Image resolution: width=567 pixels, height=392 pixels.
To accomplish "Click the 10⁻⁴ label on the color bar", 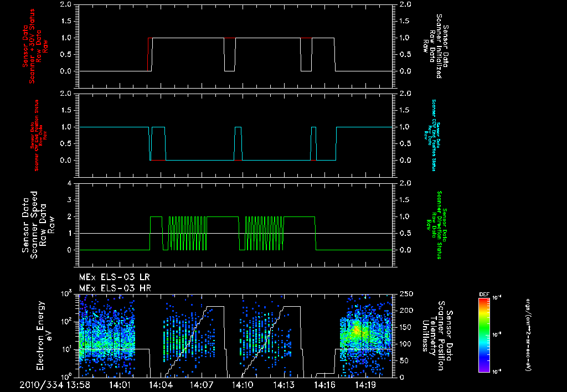I will (x=497, y=298).
